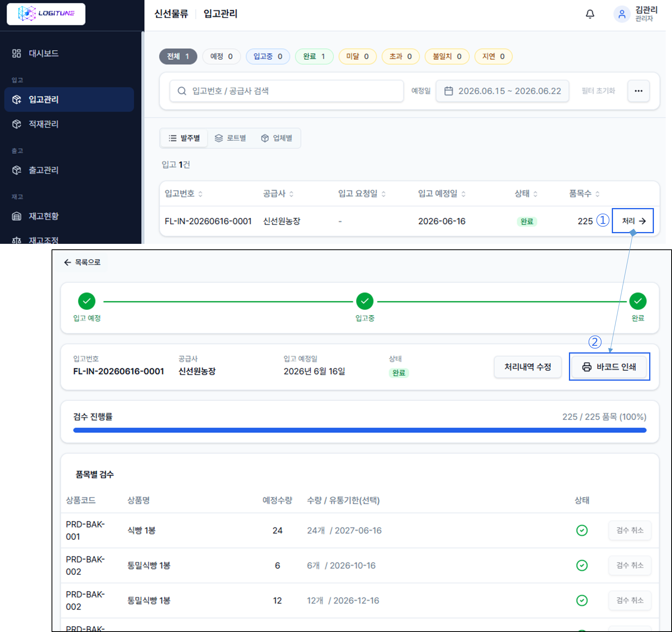Screen dimensions: 672x632
Task: Sort by 입고 요청일 column
Action: coord(362,193)
